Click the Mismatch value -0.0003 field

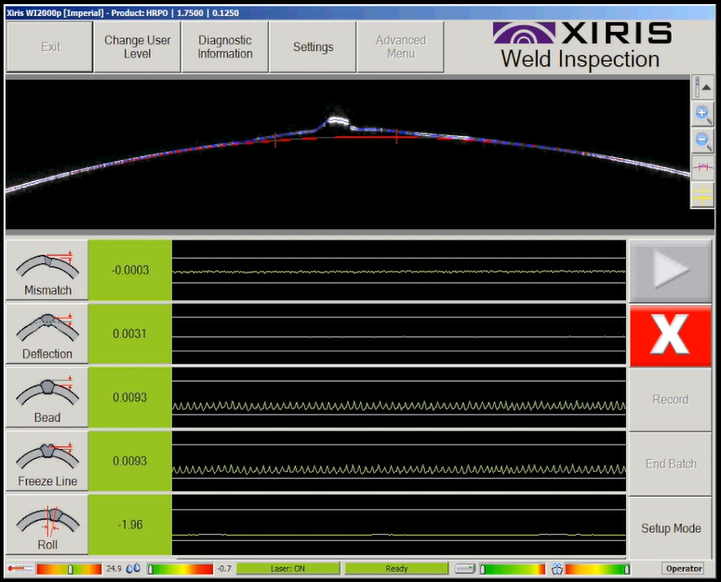point(130,271)
